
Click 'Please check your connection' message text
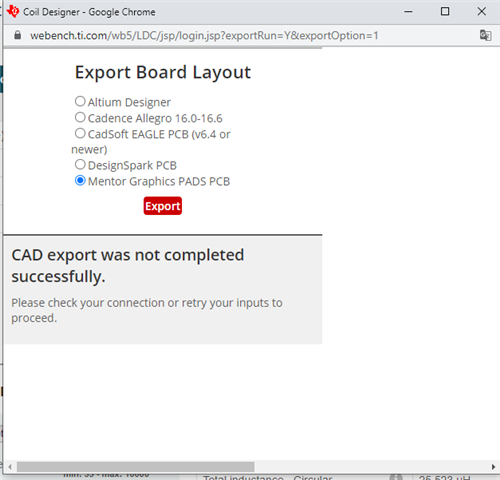pos(147,310)
